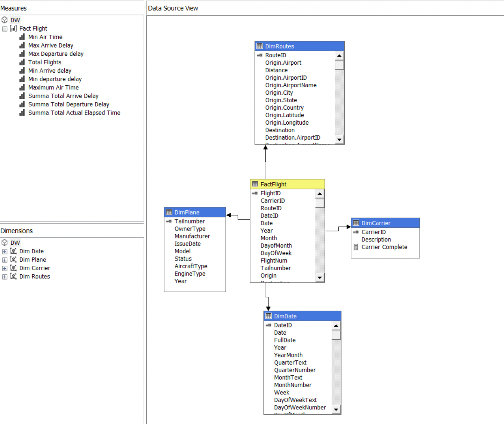Click the measure icon beside Min Air Time

tap(22, 37)
